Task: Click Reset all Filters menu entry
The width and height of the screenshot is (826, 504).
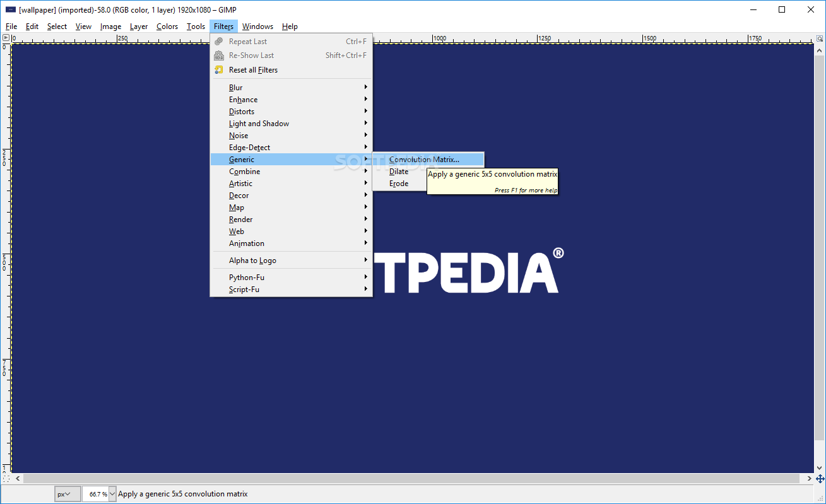Action: (x=291, y=70)
